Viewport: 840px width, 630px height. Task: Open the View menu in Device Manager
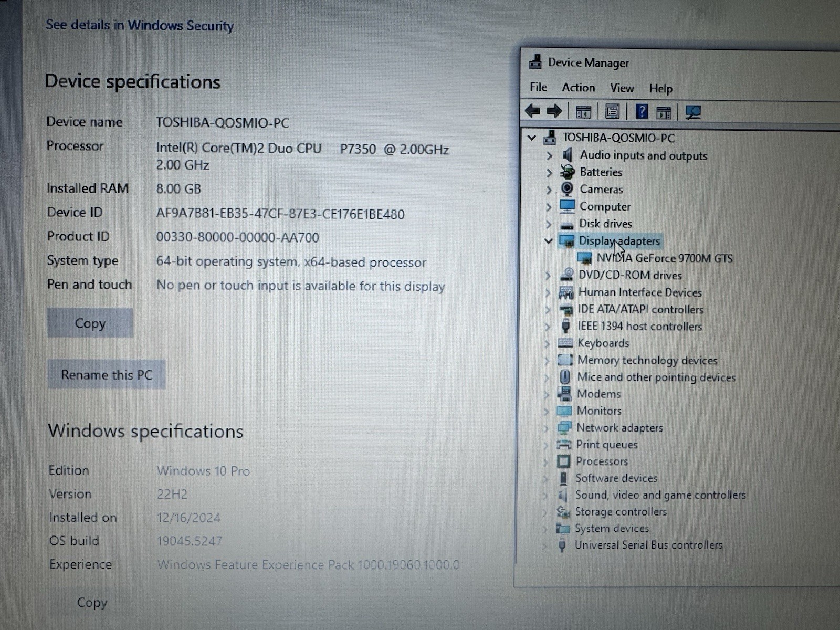coord(622,88)
